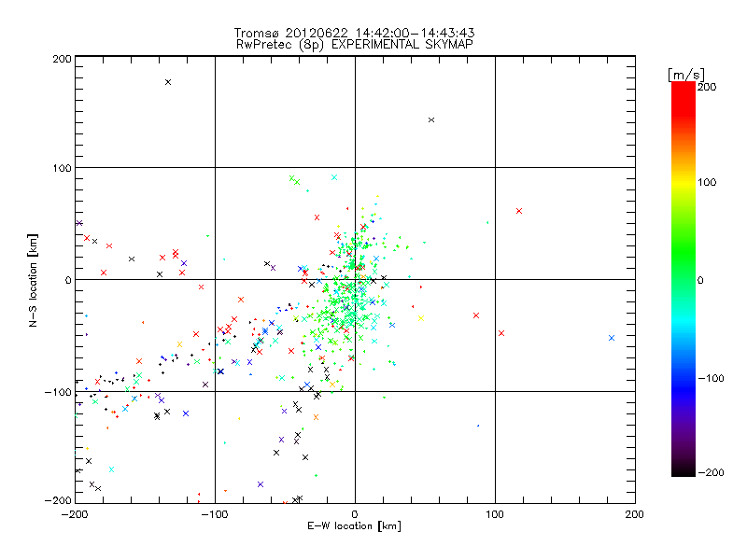The height and width of the screenshot is (560, 747).
Task: Click the x-axis tick label '-200'
Action: point(75,514)
